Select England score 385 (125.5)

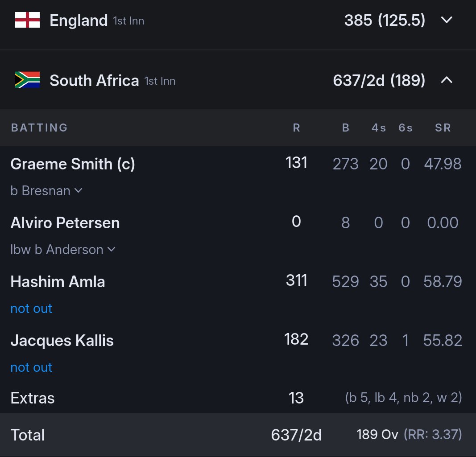pos(385,21)
